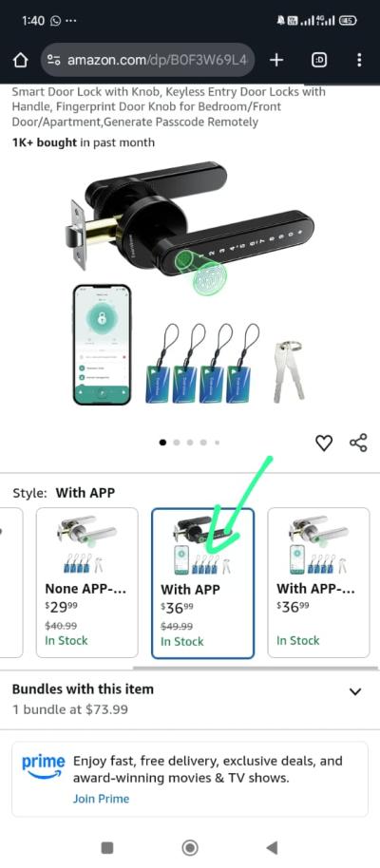Viewport: 380px width, 868px height.
Task: Select the With APP $36.99 black style
Action: click(202, 583)
